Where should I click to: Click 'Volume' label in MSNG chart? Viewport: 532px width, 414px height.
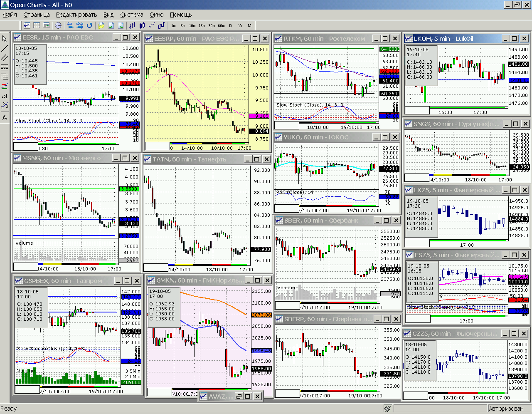(24, 243)
